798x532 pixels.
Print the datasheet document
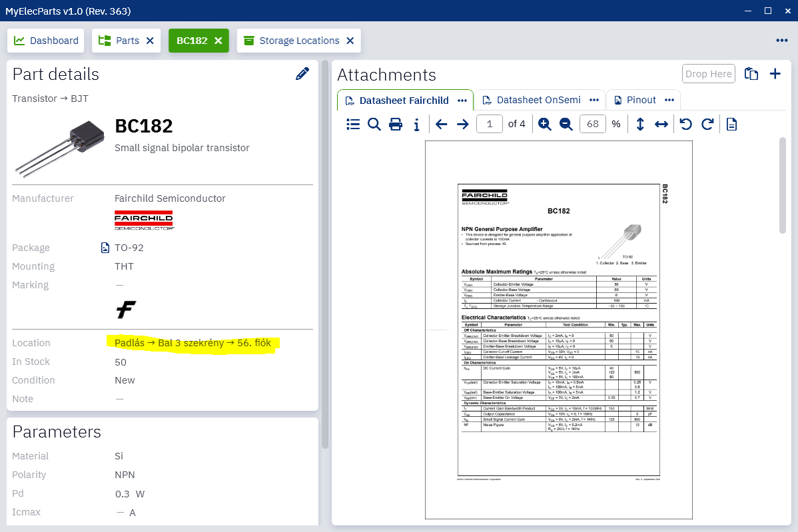coord(396,124)
